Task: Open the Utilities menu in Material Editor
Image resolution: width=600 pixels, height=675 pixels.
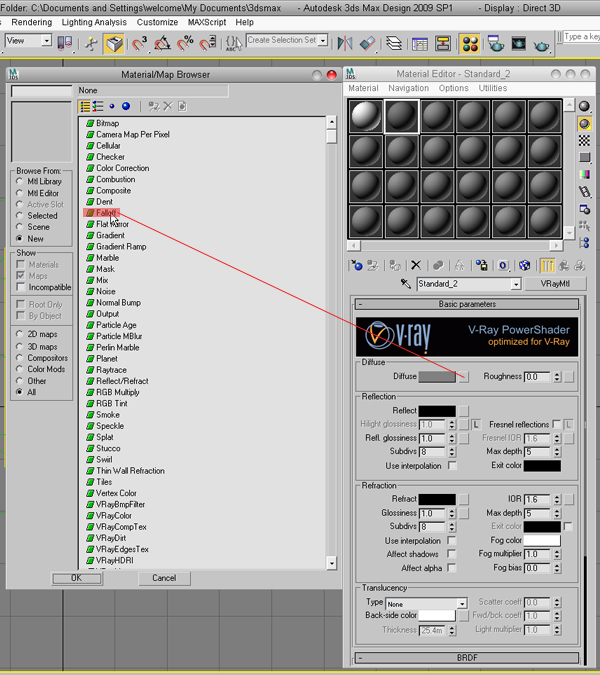Action: point(492,88)
